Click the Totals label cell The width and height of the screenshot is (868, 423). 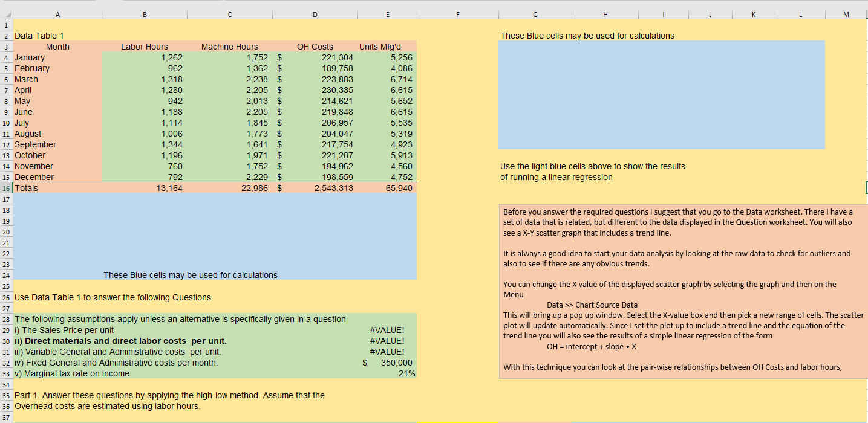27,188
